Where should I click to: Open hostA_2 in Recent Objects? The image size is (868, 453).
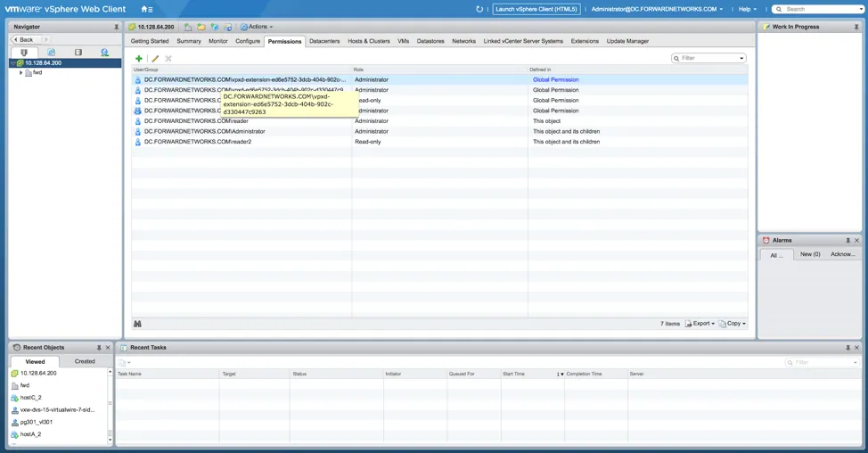point(30,434)
